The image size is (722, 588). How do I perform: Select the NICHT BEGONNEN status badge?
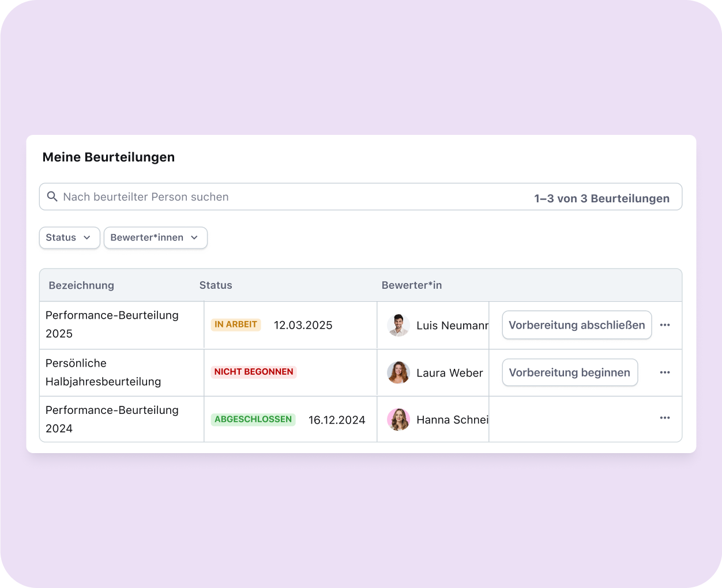pos(254,372)
